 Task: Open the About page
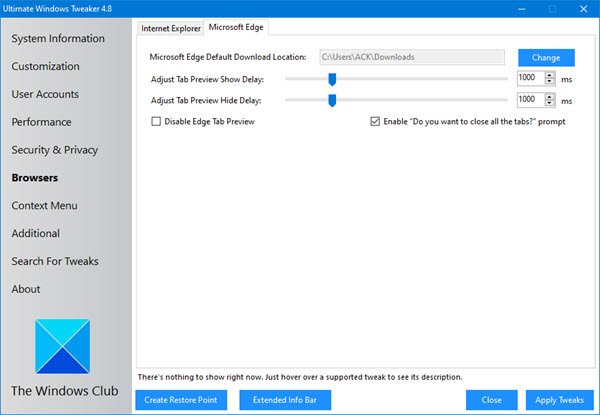pyautogui.click(x=26, y=289)
